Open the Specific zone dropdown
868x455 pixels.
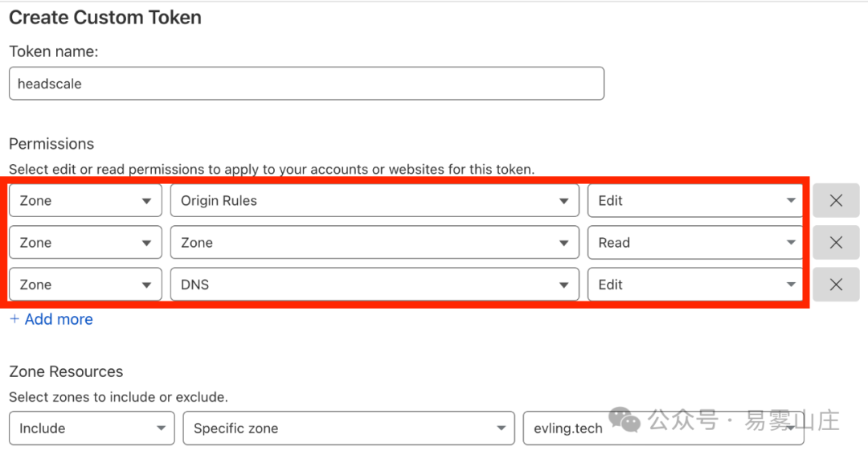pyautogui.click(x=349, y=428)
